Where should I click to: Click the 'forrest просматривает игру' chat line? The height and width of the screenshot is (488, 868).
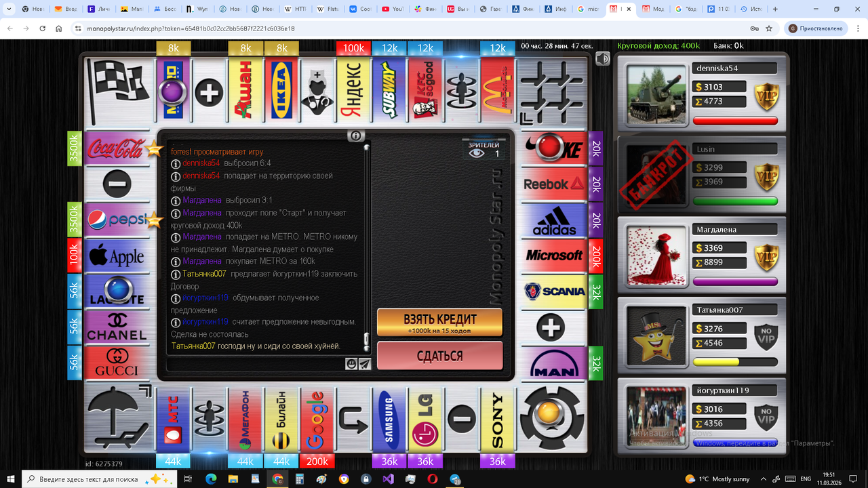(217, 152)
